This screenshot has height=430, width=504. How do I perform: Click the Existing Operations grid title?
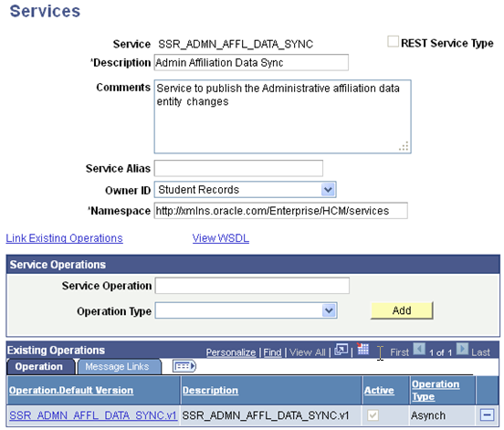click(56, 350)
